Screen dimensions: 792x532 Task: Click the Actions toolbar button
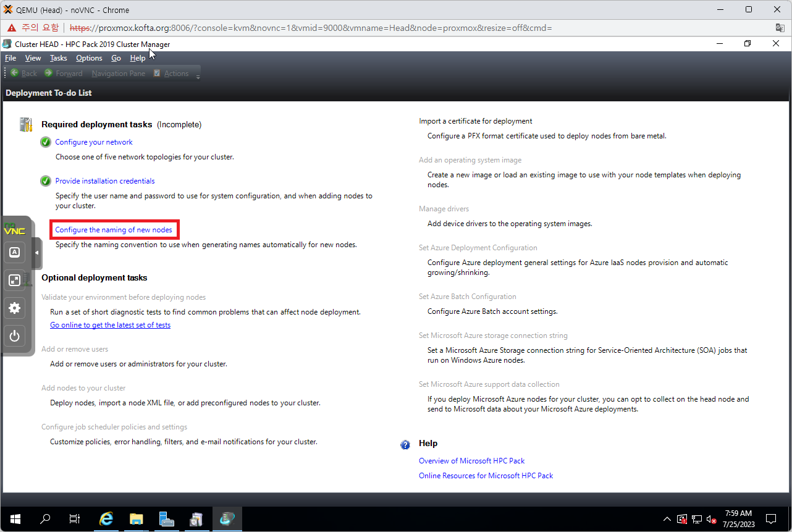[x=171, y=74]
